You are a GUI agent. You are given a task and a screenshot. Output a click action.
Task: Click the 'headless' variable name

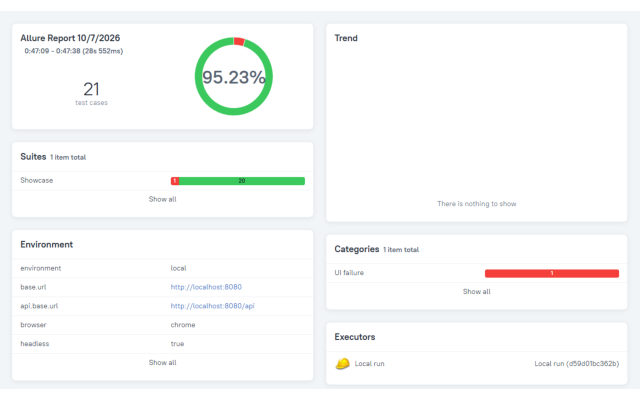pyautogui.click(x=35, y=344)
